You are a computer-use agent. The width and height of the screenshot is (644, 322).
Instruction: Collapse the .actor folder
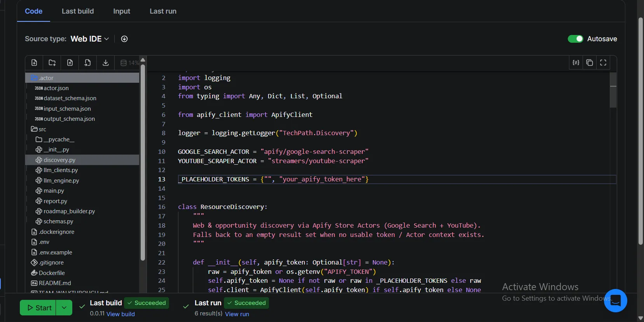[82, 78]
